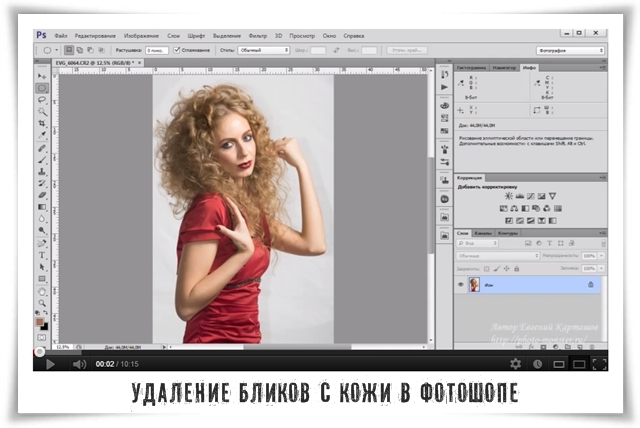
Task: Select the Hand tool
Action: pos(42,292)
